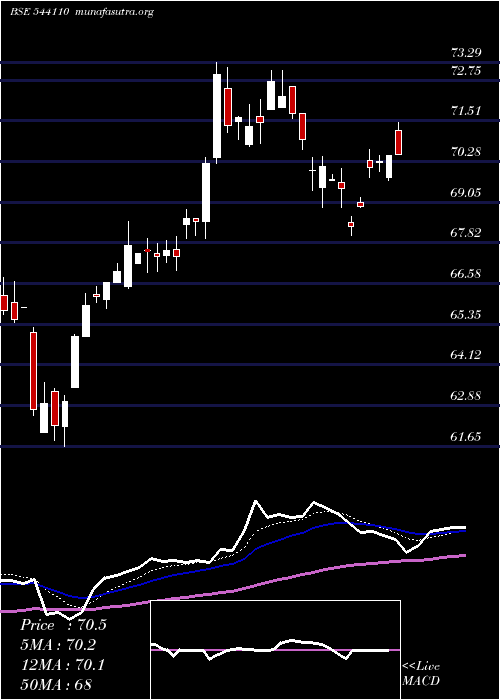Click the 5MA : 70.2 readout
This screenshot has height=700, width=500.
(58, 645)
